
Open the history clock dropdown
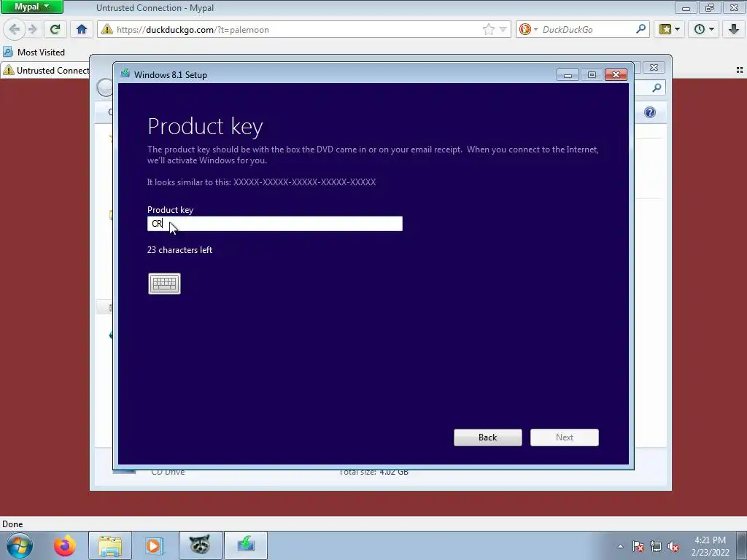click(704, 29)
